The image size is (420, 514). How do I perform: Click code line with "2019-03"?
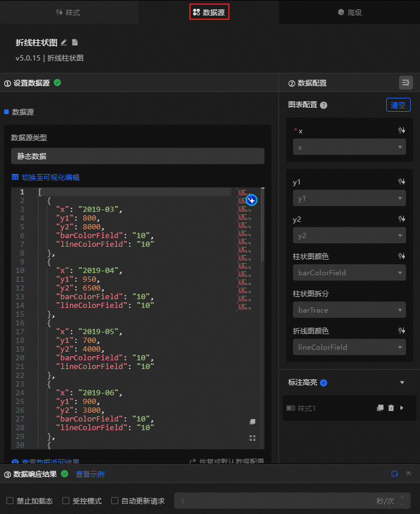(x=89, y=209)
